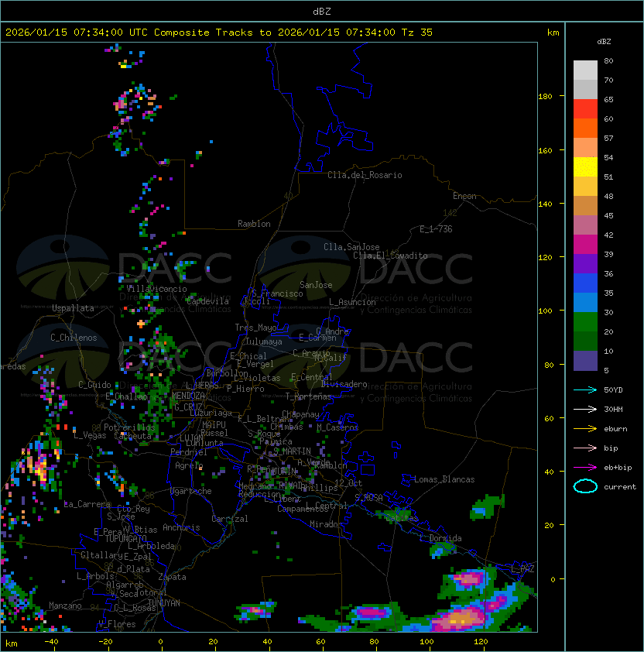Click the pink bip arrow in legend
The height and width of the screenshot is (652, 644).
click(x=585, y=448)
